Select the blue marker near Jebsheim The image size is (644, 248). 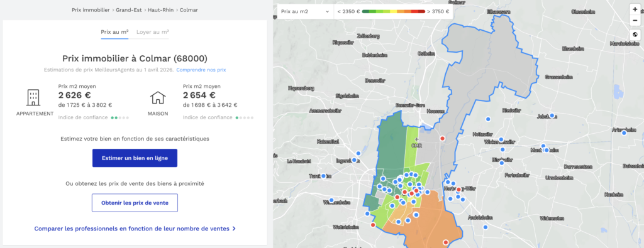point(552,116)
